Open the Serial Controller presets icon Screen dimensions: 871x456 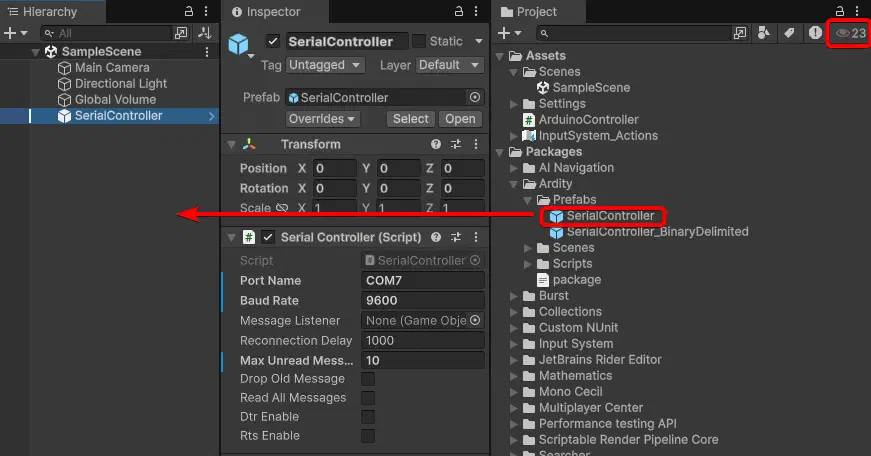pyautogui.click(x=456, y=237)
